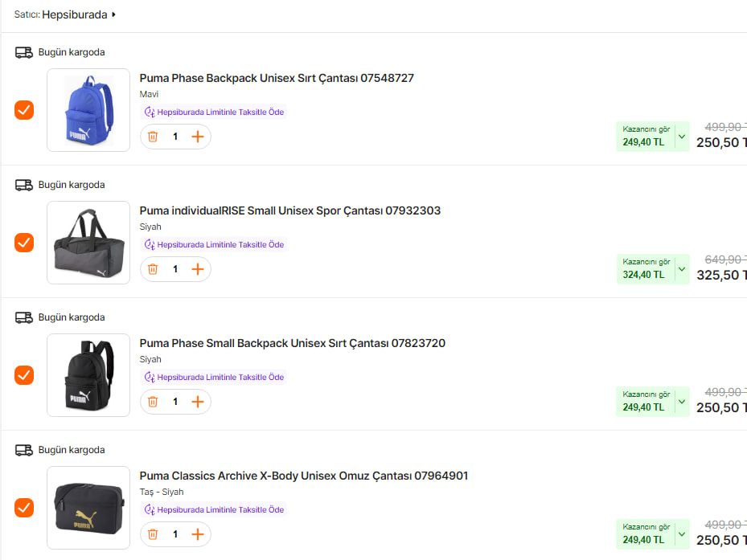
Task: Untick the Puma Classics Archive X-Body checkbox
Action: pos(24,508)
